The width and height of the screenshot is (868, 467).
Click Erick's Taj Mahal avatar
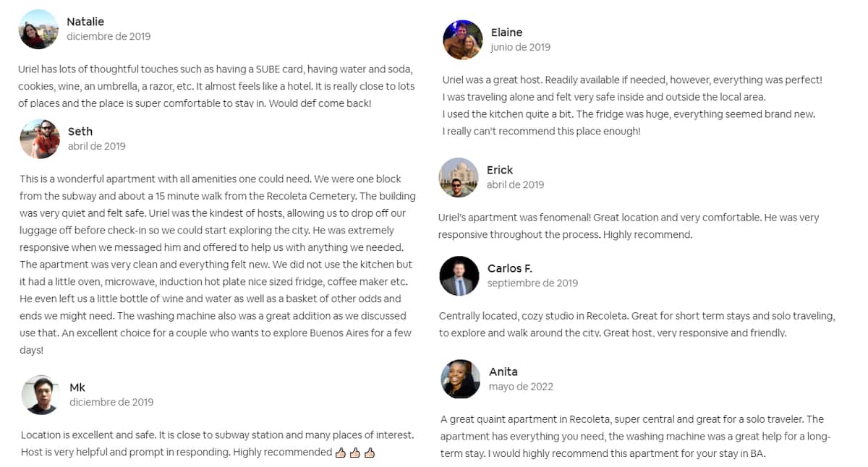point(459,177)
